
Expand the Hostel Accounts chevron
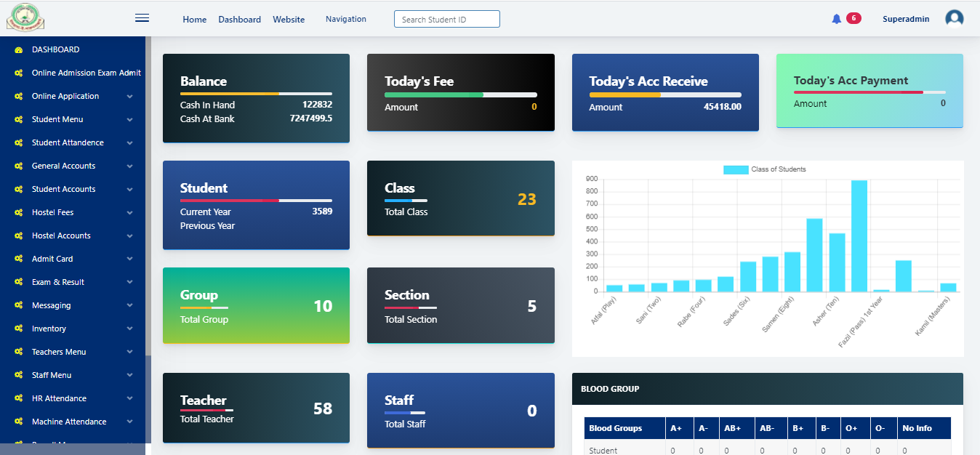[x=129, y=236]
